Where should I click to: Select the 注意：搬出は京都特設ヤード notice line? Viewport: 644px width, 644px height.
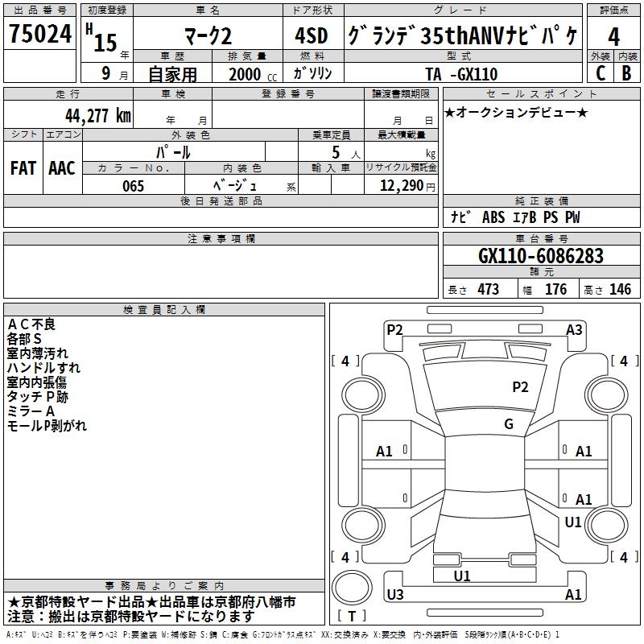[x=131, y=616]
